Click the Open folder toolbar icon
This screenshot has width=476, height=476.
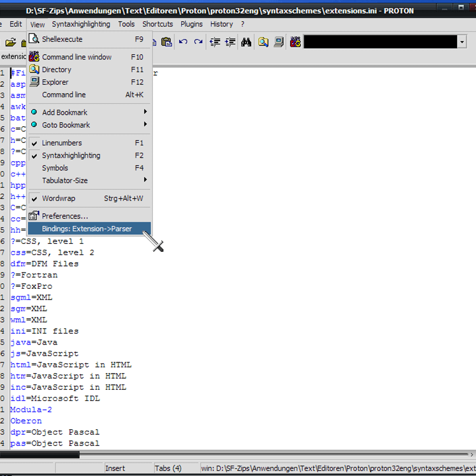tap(11, 42)
